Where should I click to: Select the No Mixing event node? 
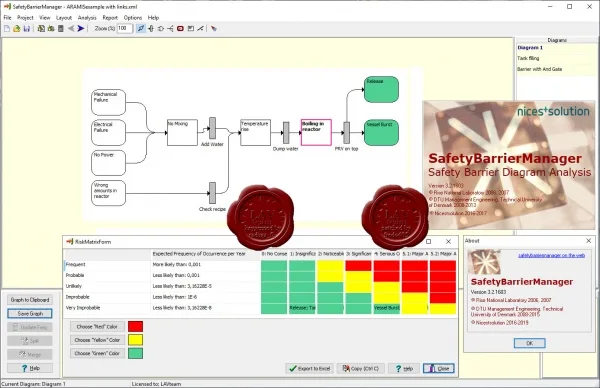(183, 132)
